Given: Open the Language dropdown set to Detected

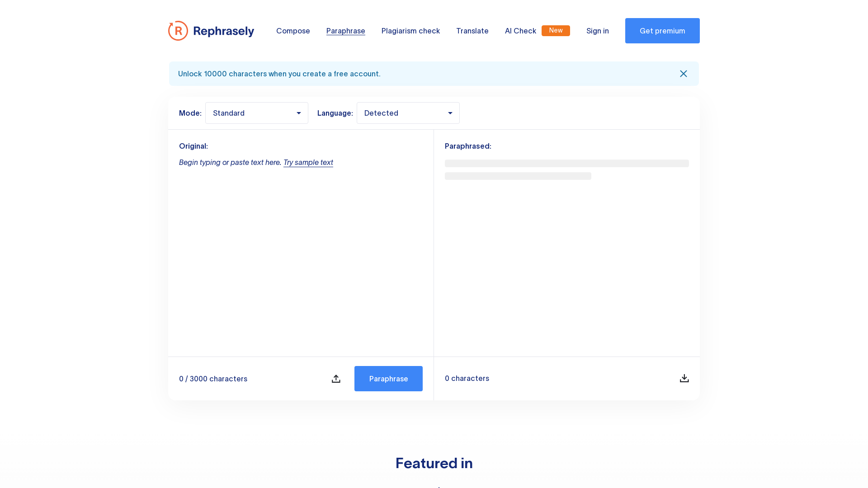Looking at the screenshot, I should pos(408,113).
